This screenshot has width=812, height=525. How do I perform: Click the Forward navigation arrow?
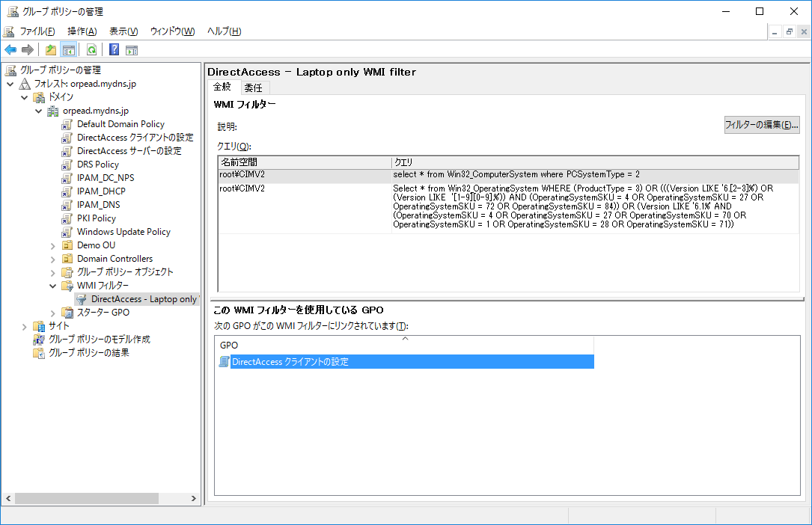point(28,49)
